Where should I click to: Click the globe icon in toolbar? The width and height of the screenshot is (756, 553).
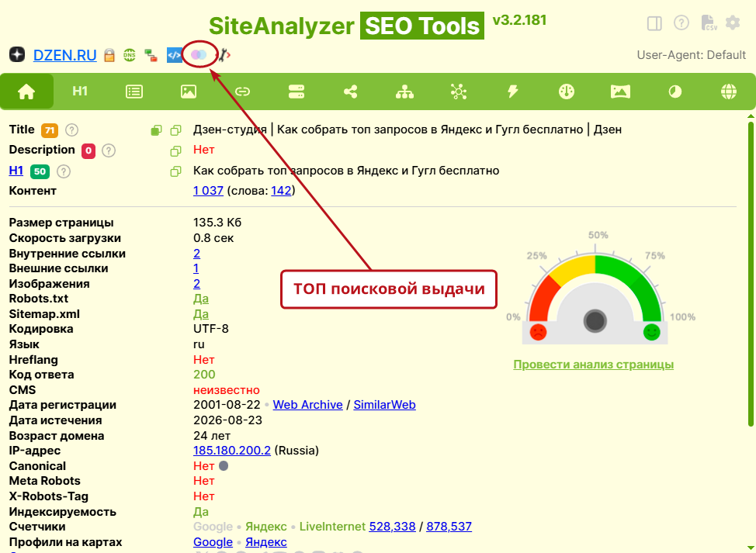coord(729,92)
